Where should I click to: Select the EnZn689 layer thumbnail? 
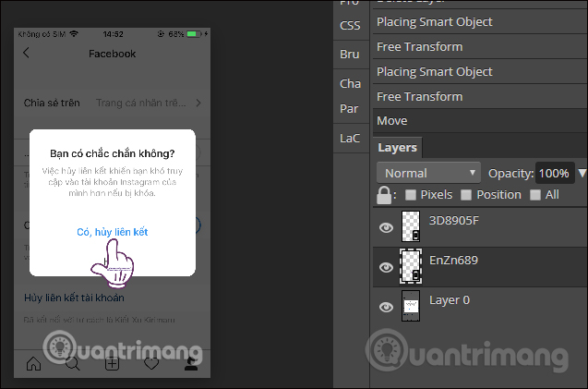pos(411,266)
